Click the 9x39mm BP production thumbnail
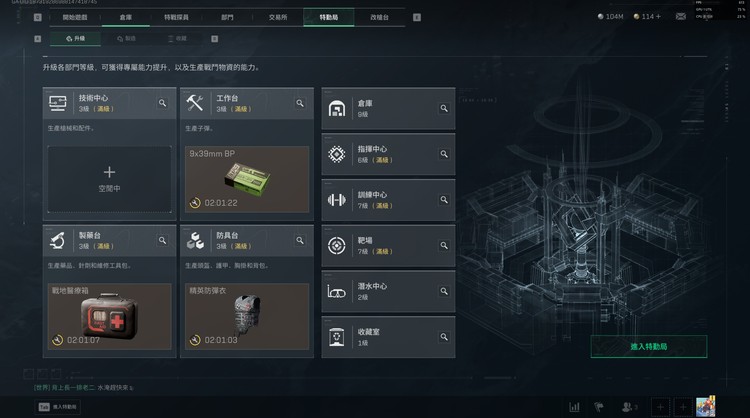Screen dimensions: 750x418 click(x=247, y=179)
